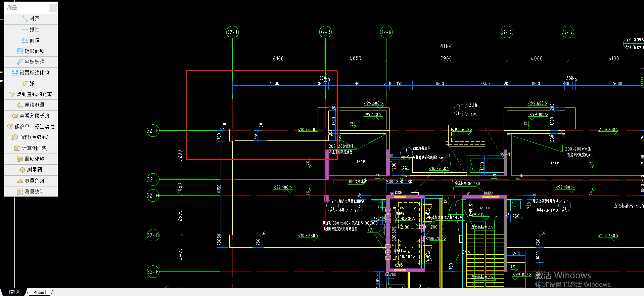Screen dimensions: 644x296
Task: Select the dimension text 7900
Action: pyautogui.click(x=446, y=58)
